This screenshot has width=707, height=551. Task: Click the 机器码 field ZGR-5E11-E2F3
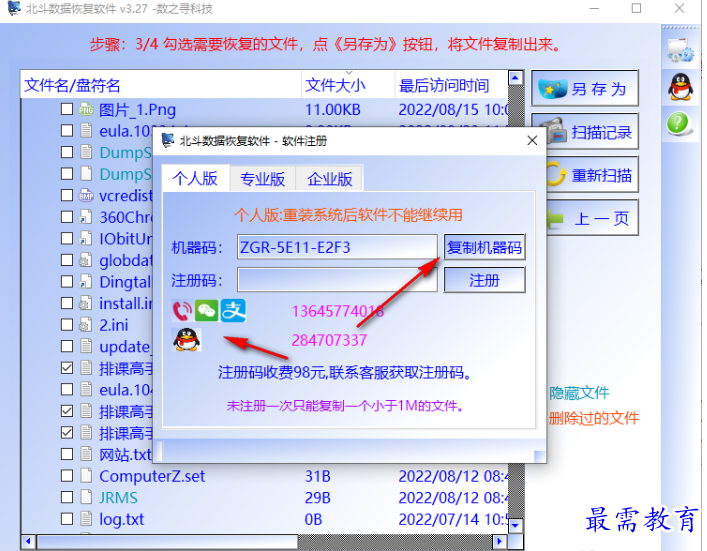tap(337, 247)
